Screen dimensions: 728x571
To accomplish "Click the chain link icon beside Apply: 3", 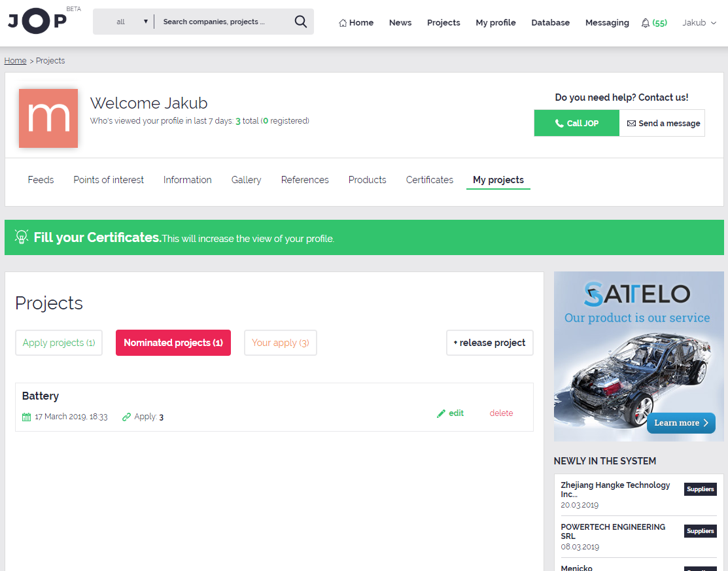I will point(126,417).
